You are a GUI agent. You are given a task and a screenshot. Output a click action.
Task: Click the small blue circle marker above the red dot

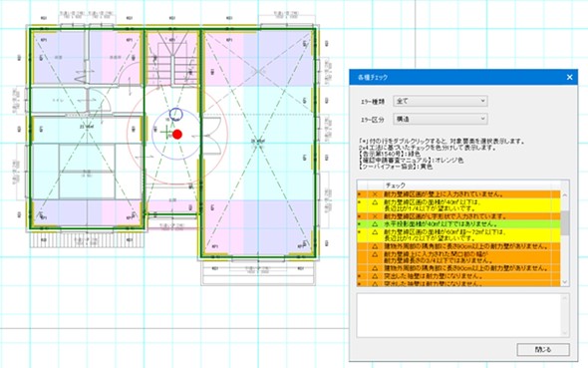175,115
